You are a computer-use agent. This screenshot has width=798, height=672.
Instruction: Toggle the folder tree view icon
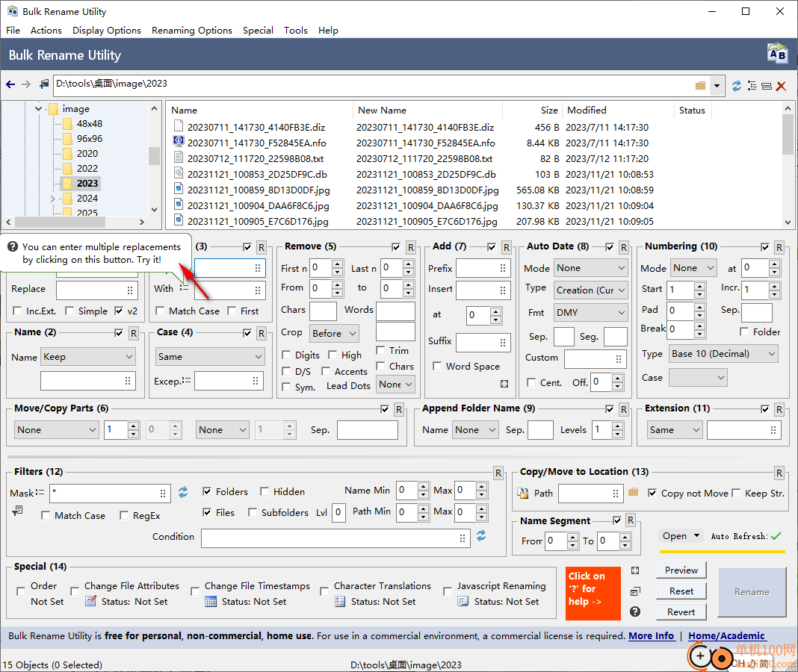coord(752,86)
